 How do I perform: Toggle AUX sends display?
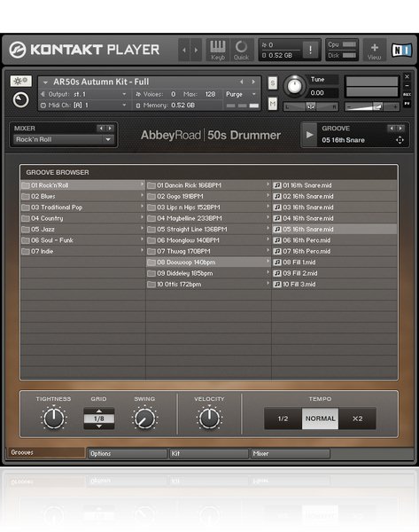coord(407,94)
